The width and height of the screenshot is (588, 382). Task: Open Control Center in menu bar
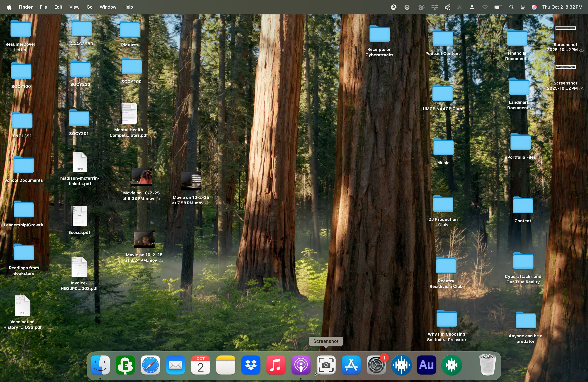click(523, 7)
